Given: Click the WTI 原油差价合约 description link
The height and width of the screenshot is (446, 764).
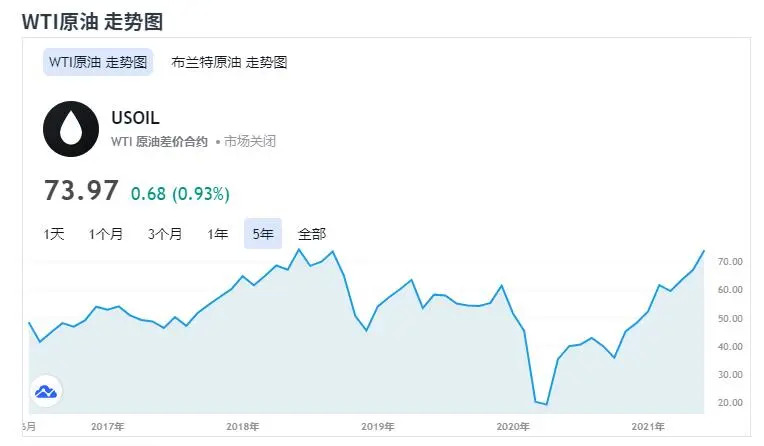Looking at the screenshot, I should tap(160, 142).
